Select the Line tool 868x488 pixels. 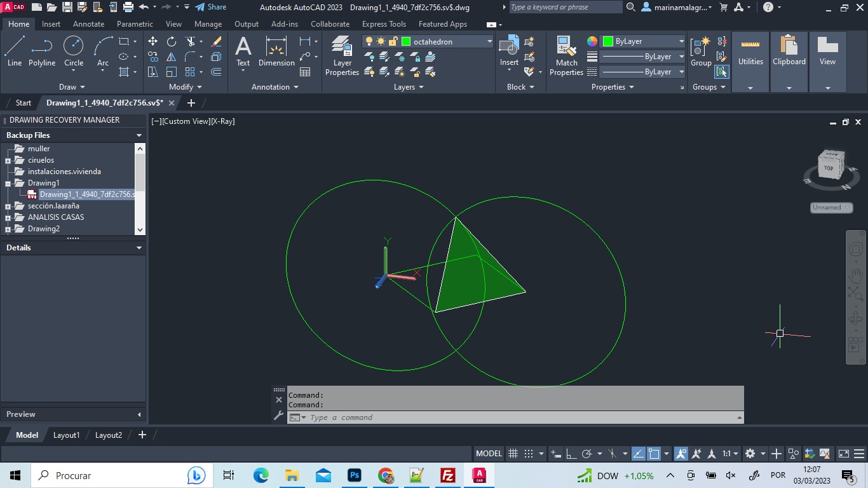pyautogui.click(x=15, y=51)
